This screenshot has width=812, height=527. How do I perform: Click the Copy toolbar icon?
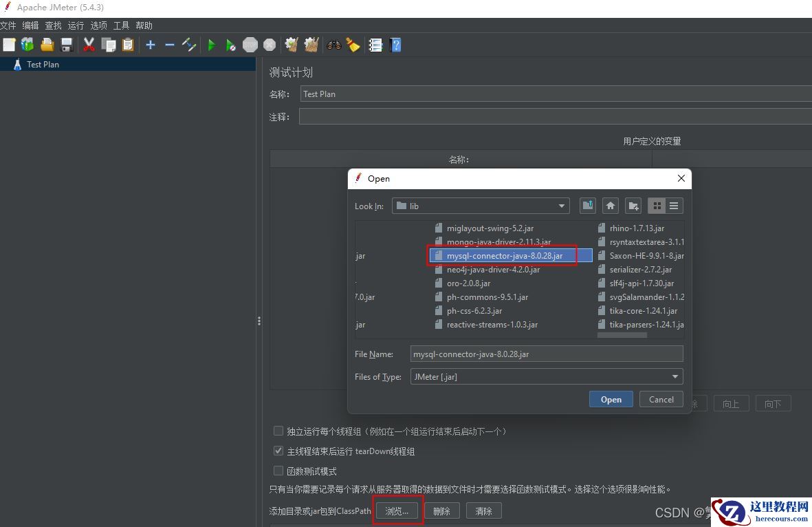click(x=109, y=45)
